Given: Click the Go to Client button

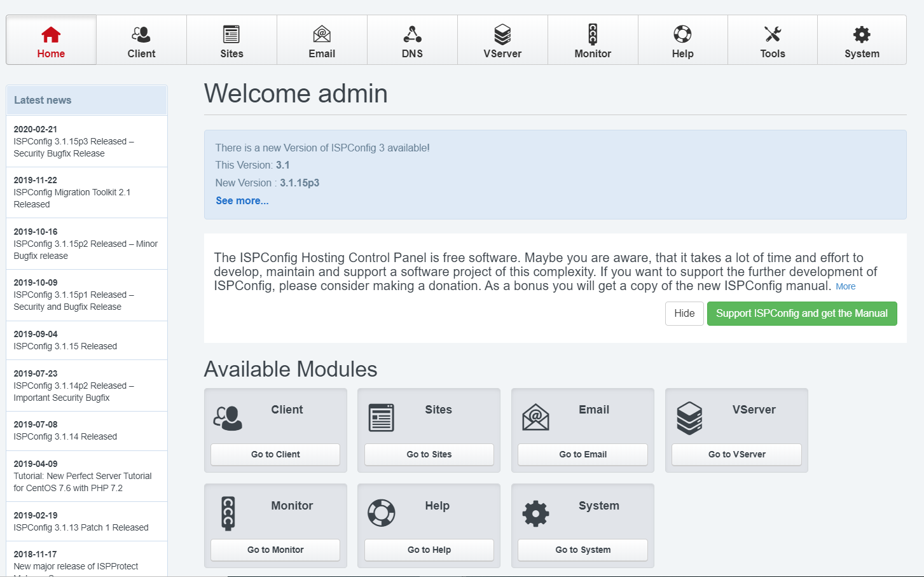Looking at the screenshot, I should [x=275, y=454].
